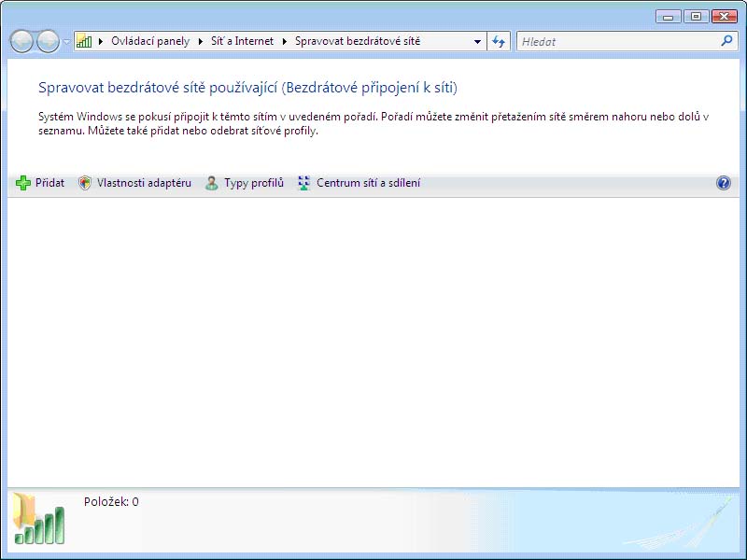Maximize the window
This screenshot has width=747, height=560.
[x=696, y=17]
